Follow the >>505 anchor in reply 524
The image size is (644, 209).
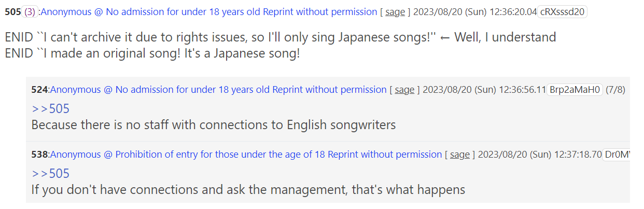[x=50, y=108]
